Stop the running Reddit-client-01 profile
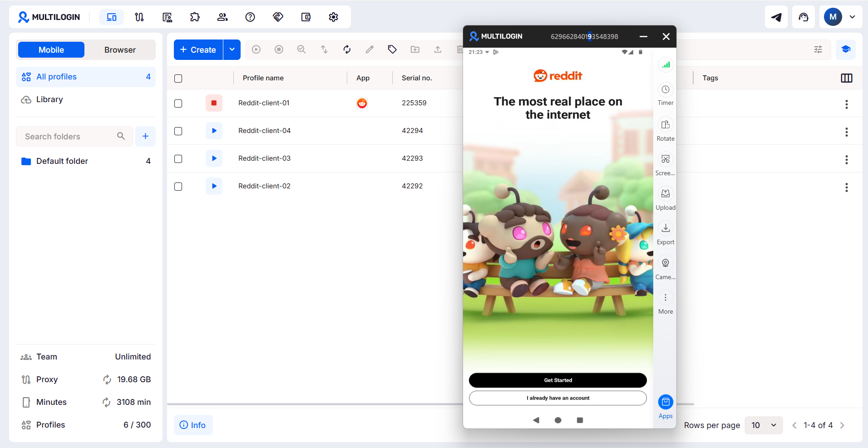The height and width of the screenshot is (448, 868). point(214,103)
